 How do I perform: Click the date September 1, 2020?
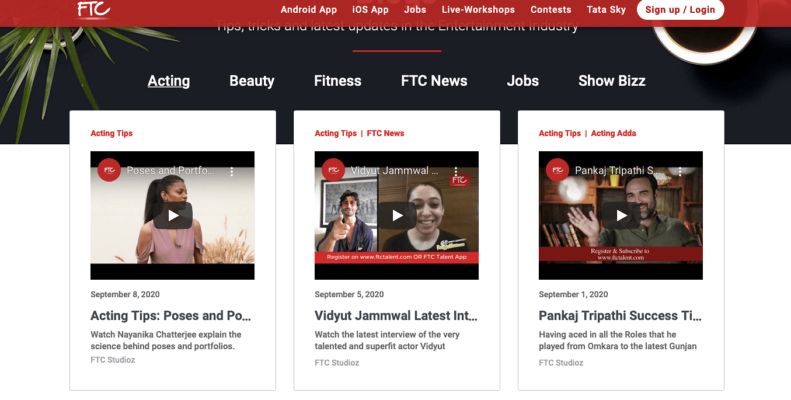click(573, 294)
